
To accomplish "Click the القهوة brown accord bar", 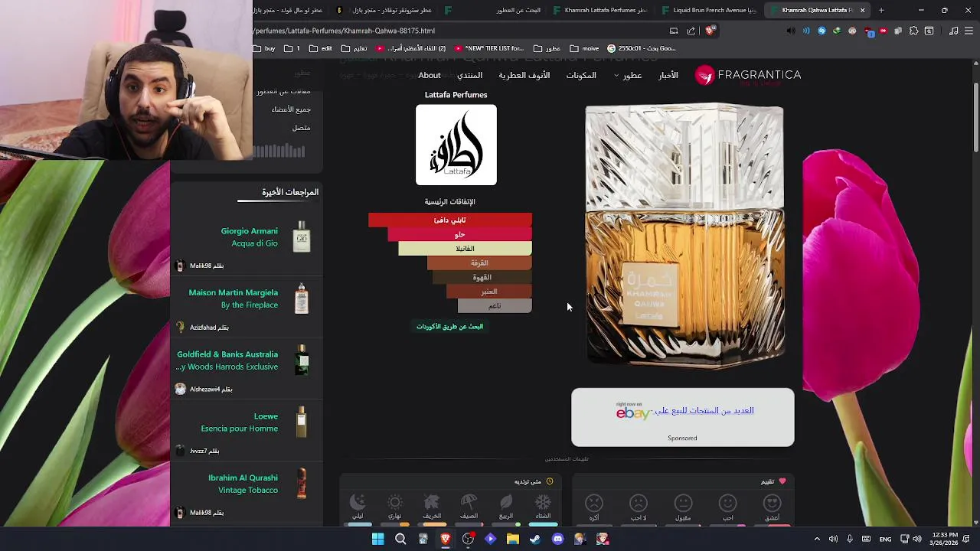I will pyautogui.click(x=482, y=278).
